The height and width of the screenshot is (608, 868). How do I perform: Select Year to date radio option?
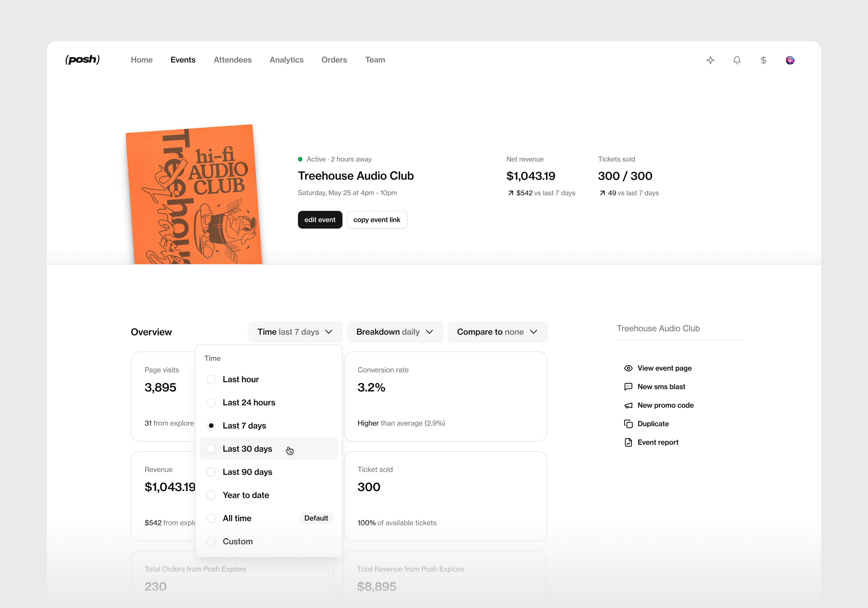(x=211, y=495)
